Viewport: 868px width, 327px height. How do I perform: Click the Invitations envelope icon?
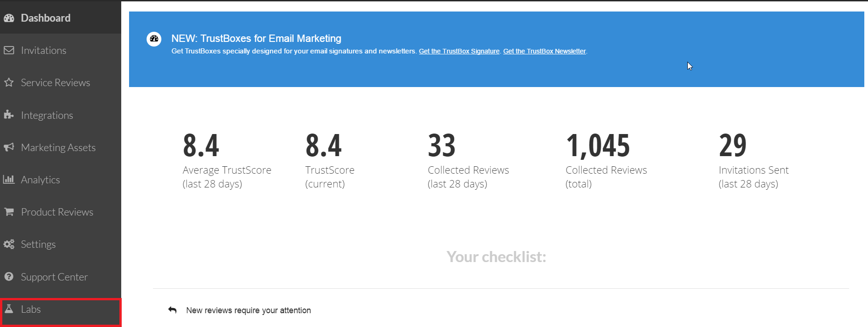(9, 50)
